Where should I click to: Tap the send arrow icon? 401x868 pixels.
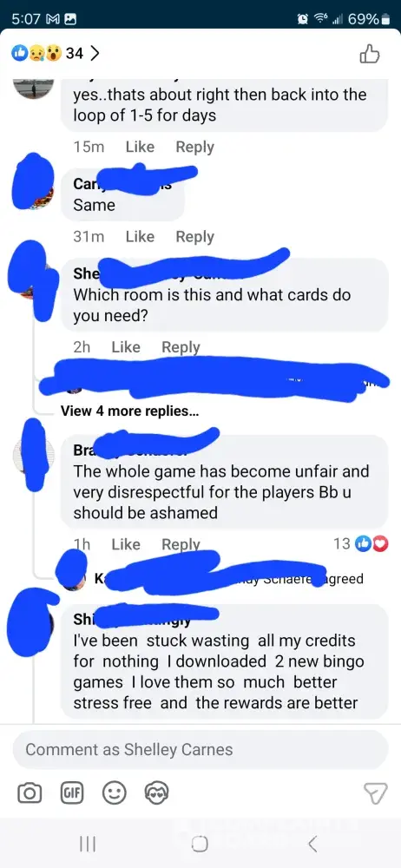point(376,794)
